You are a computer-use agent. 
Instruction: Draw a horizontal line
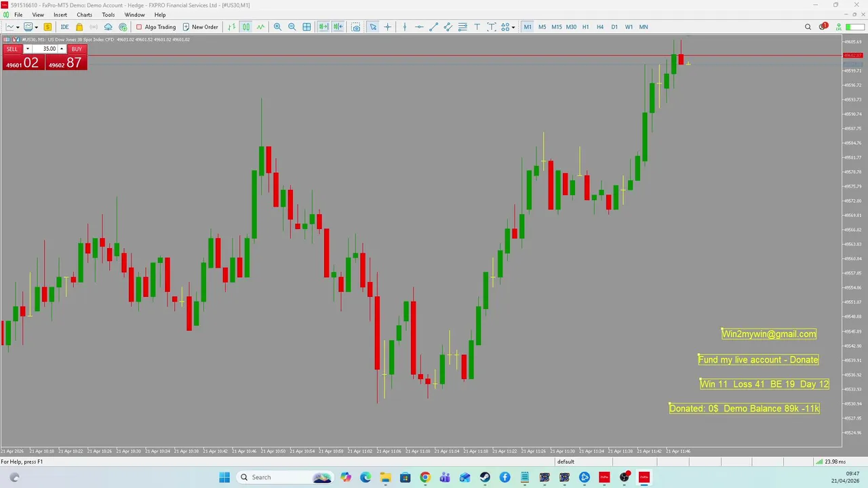[x=419, y=27]
